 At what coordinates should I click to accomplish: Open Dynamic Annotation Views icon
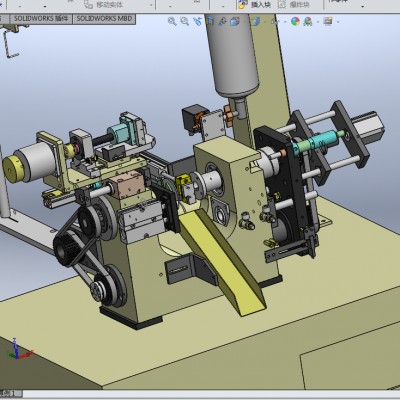[x=222, y=22]
